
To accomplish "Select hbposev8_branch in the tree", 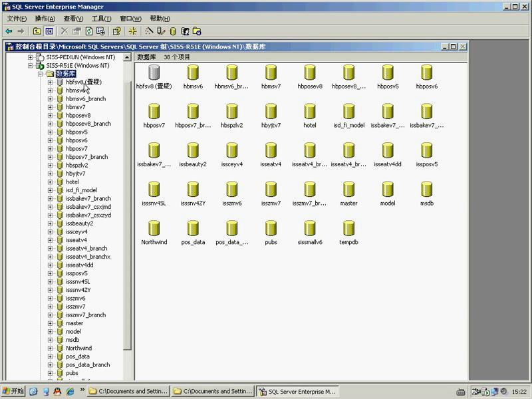I will click(88, 124).
